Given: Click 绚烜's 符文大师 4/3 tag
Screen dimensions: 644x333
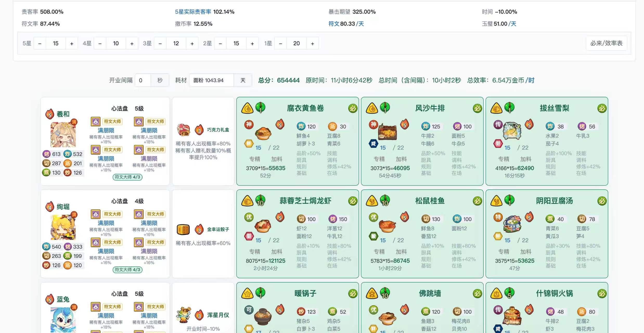Looking at the screenshot, I should coord(127,270).
